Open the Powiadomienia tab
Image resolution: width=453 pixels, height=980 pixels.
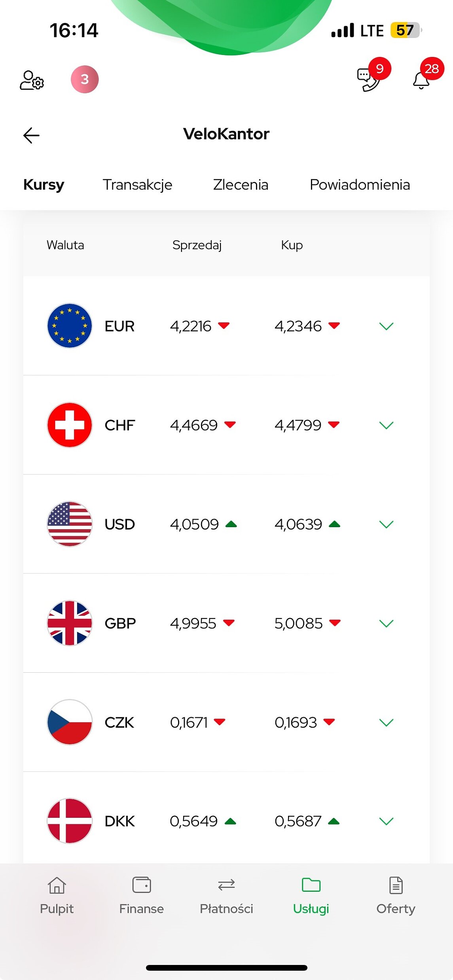(x=360, y=185)
